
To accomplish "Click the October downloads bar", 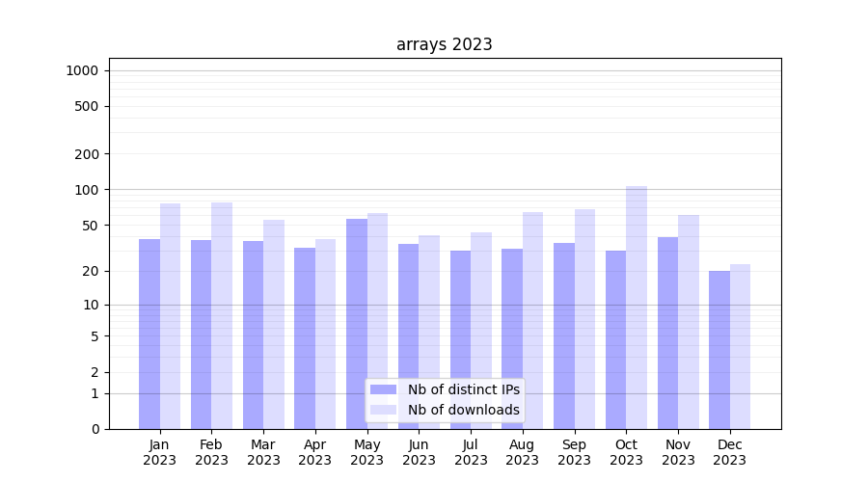I will click(x=637, y=307).
